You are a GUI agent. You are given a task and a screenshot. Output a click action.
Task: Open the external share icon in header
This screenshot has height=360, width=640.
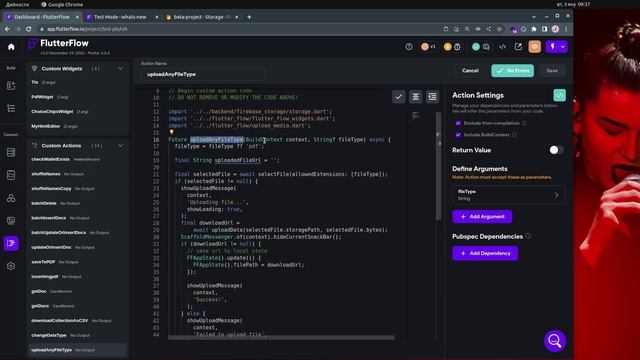[518, 47]
